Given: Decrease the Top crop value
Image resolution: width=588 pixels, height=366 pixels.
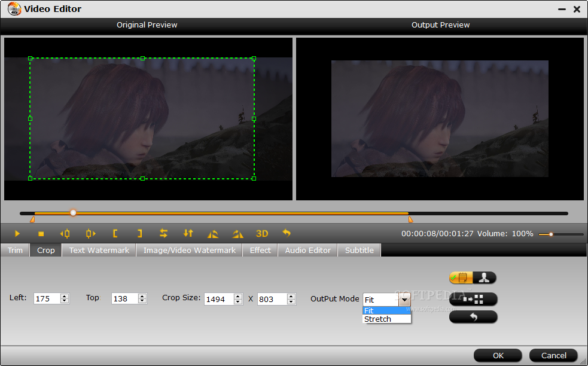Looking at the screenshot, I should (x=142, y=301).
